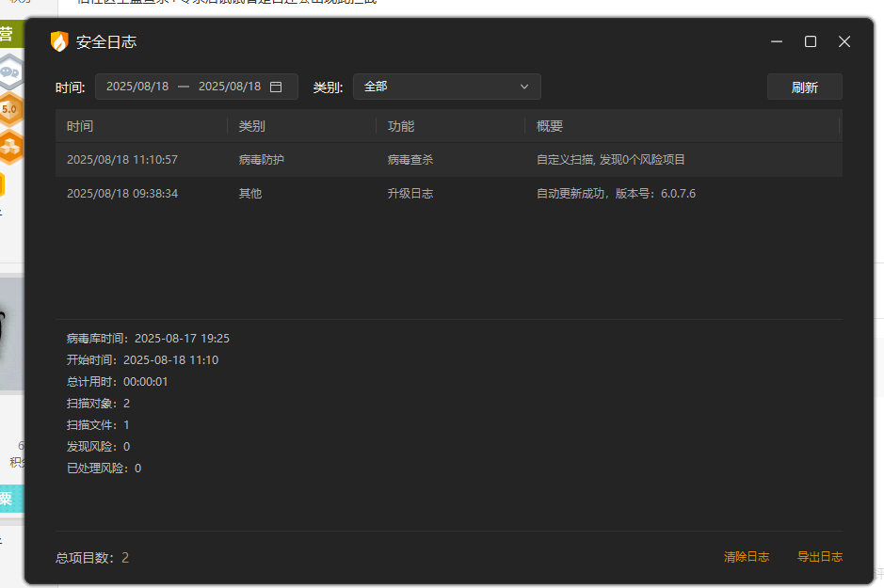Select the 11:10:57 病毒查杀 log entry

coord(448,160)
